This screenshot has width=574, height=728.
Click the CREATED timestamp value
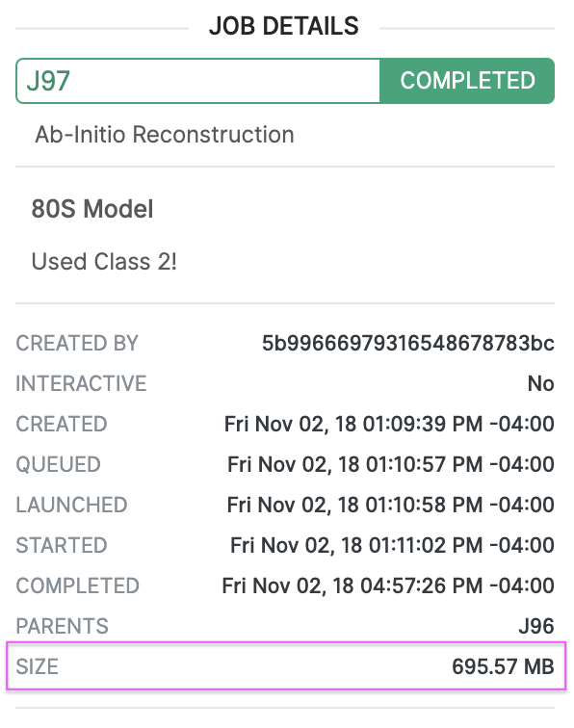click(389, 424)
